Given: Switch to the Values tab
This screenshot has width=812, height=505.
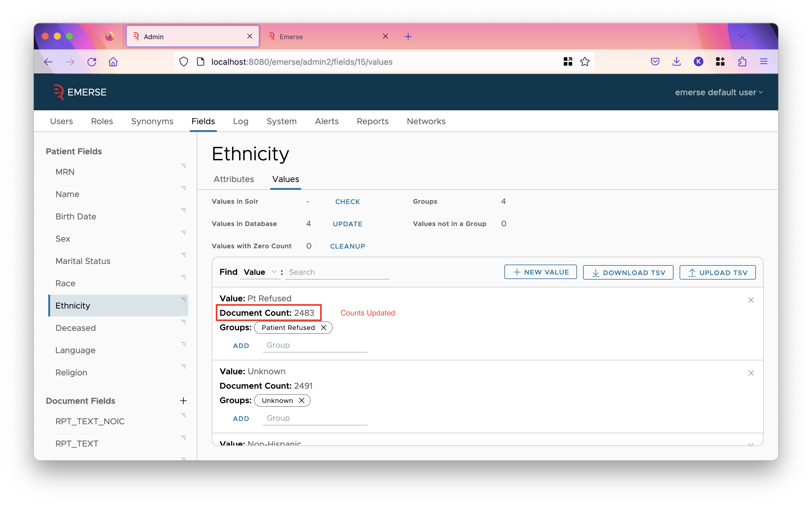Looking at the screenshot, I should coord(285,179).
